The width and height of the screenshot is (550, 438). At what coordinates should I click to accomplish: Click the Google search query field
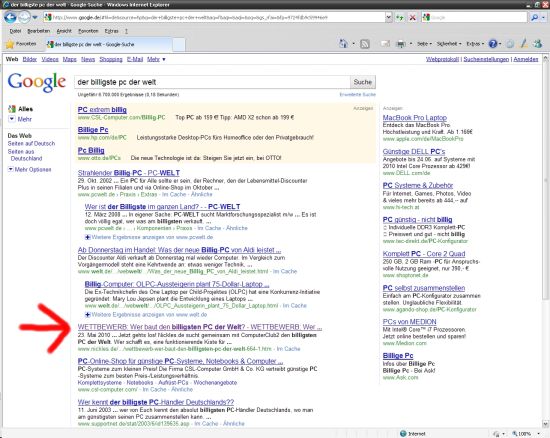pyautogui.click(x=212, y=82)
